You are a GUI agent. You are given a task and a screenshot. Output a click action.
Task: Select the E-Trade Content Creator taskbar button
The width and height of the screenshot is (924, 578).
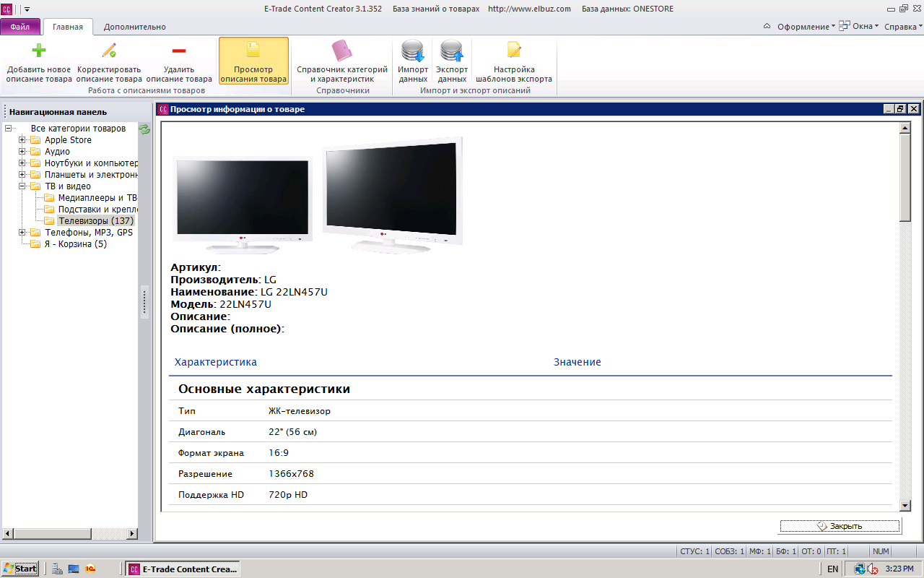(x=183, y=569)
